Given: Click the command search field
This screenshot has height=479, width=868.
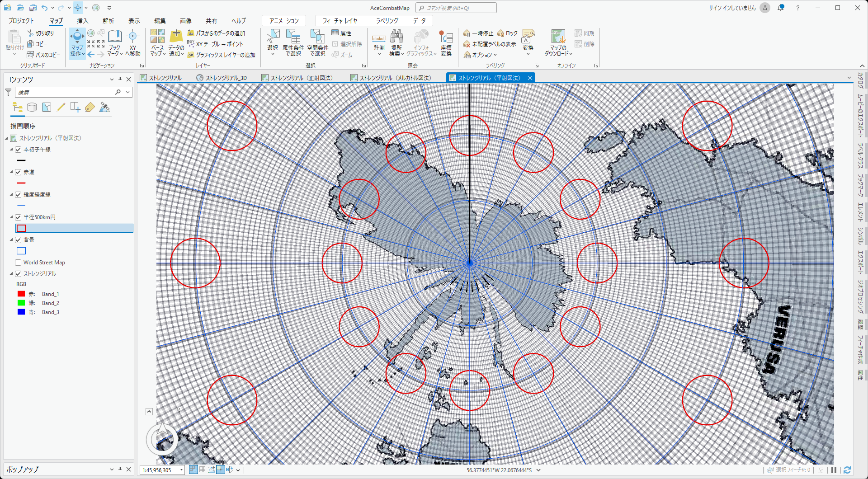Looking at the screenshot, I should (456, 8).
